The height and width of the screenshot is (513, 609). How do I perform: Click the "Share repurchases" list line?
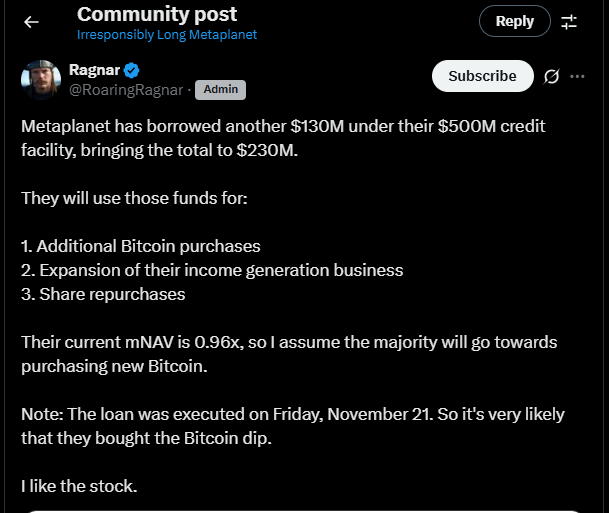(103, 294)
